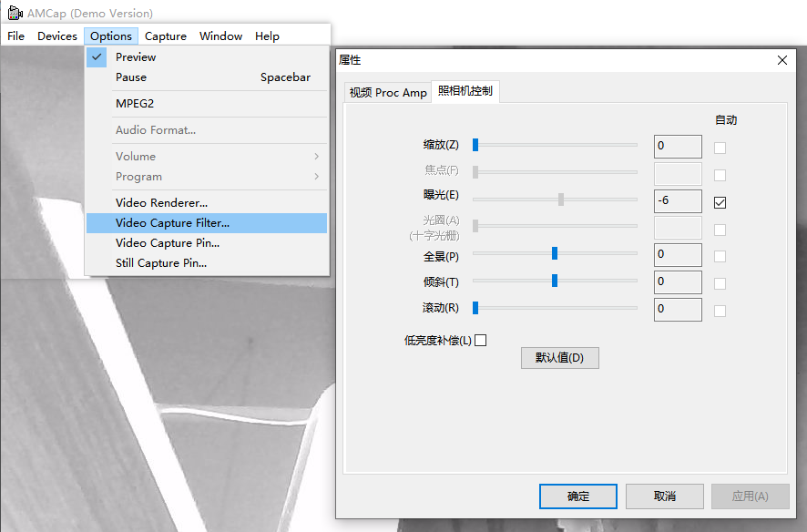Click the 确定 OK button

pos(578,496)
